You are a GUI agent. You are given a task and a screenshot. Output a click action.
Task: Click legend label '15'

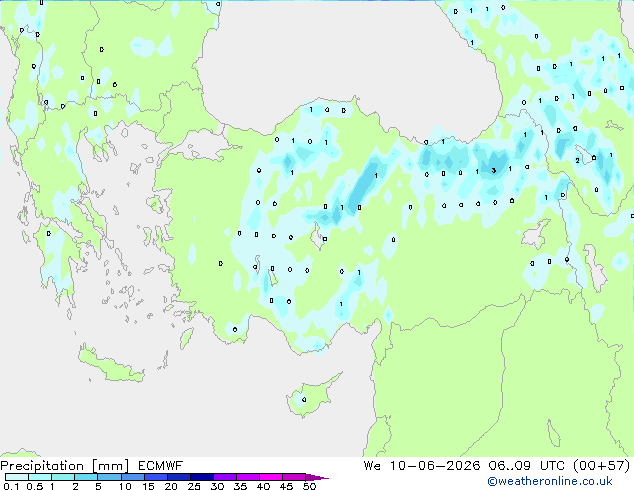(x=148, y=486)
